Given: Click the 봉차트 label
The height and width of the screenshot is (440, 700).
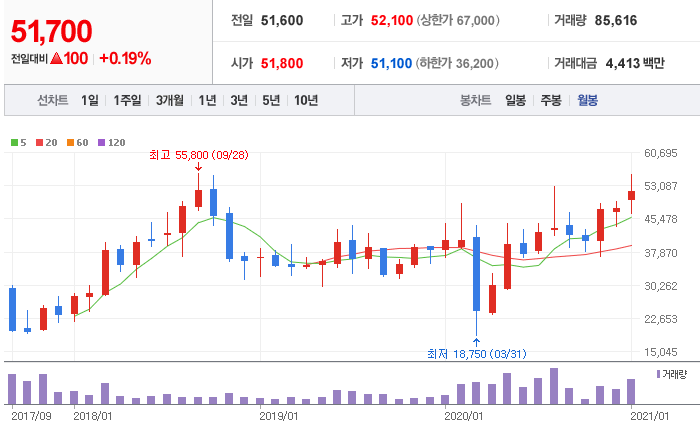Looking at the screenshot, I should pos(475,100).
